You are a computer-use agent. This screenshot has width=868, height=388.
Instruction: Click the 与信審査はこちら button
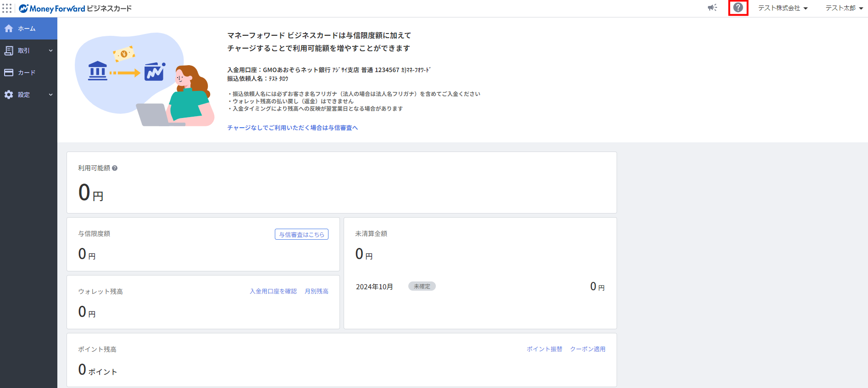click(301, 235)
